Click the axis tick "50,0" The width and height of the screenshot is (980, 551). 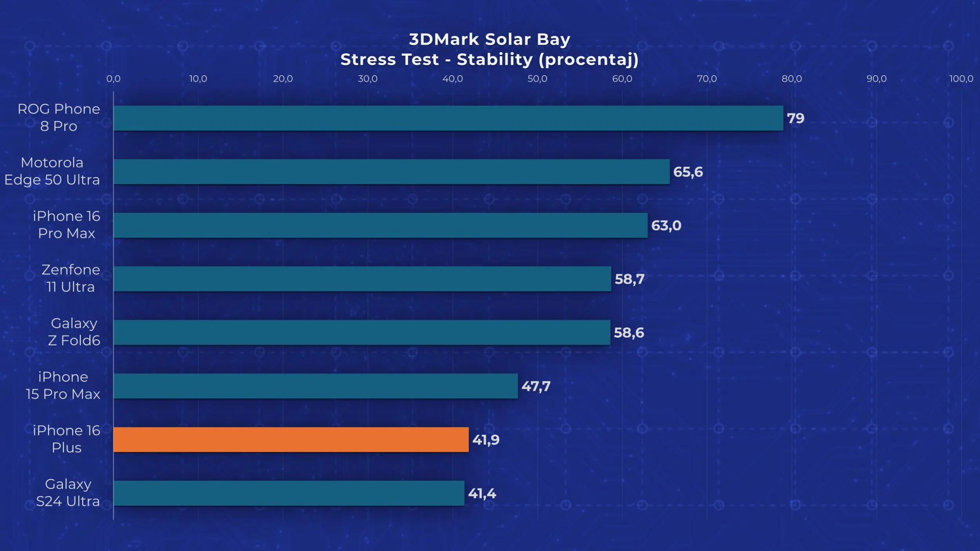tap(537, 79)
